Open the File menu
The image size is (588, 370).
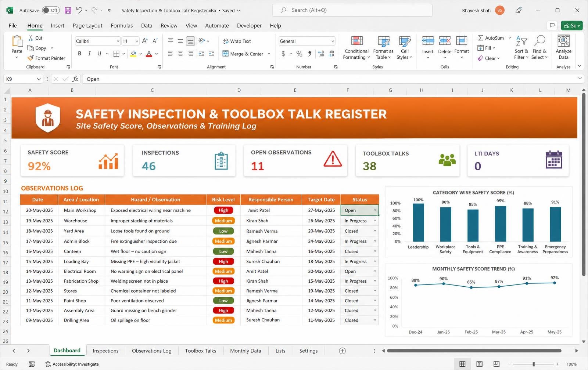[13, 25]
